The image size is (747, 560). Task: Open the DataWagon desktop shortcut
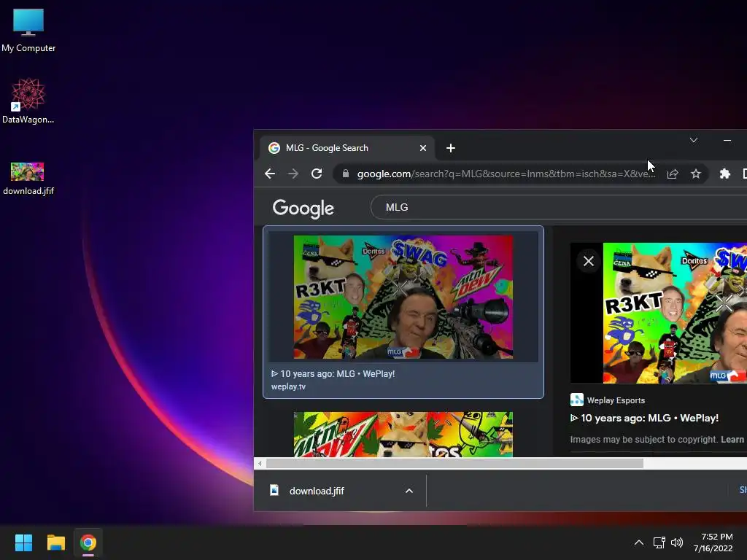[x=28, y=101]
